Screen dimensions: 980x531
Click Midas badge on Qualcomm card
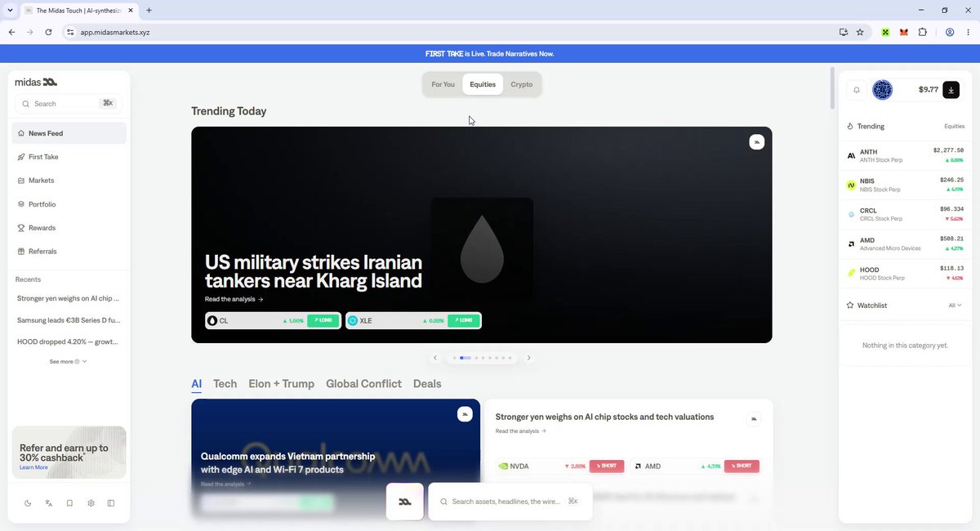(465, 414)
